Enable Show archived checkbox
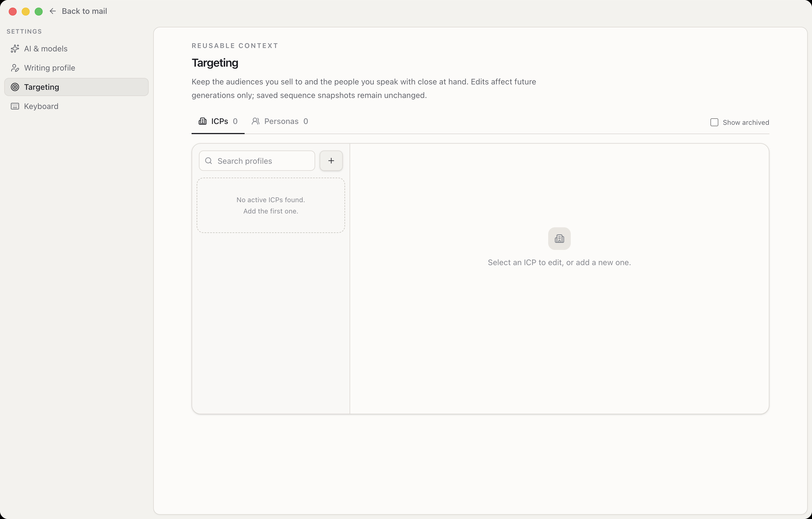 pyautogui.click(x=714, y=122)
